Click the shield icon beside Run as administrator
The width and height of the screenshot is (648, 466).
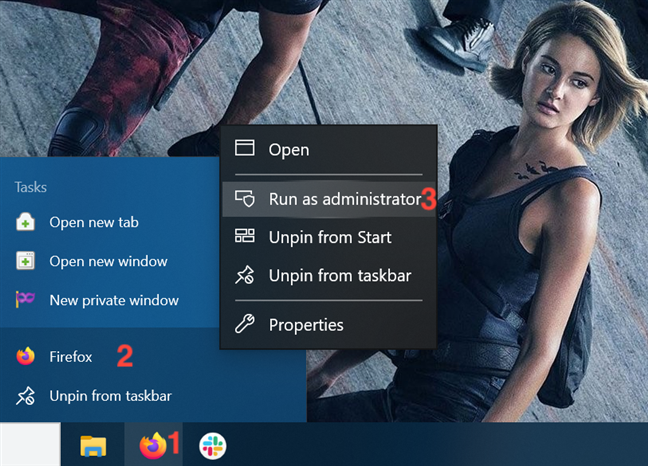[x=245, y=198]
